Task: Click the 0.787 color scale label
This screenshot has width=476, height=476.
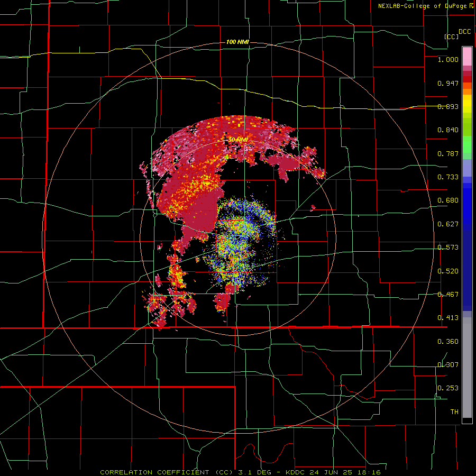Action: point(448,153)
